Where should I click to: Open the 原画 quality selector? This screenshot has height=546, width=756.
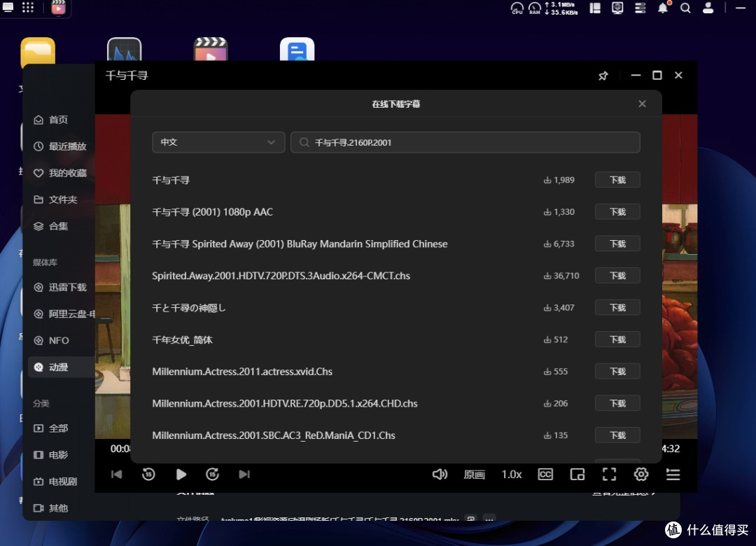point(474,475)
